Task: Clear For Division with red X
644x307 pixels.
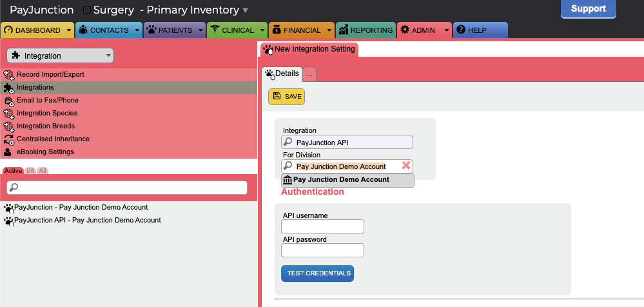Action: (406, 165)
